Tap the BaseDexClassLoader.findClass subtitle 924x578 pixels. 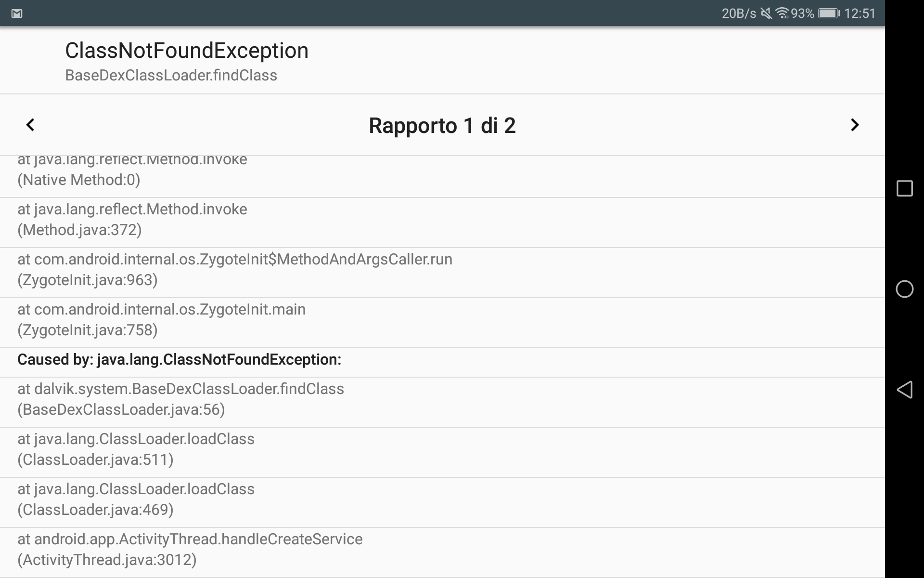(171, 76)
